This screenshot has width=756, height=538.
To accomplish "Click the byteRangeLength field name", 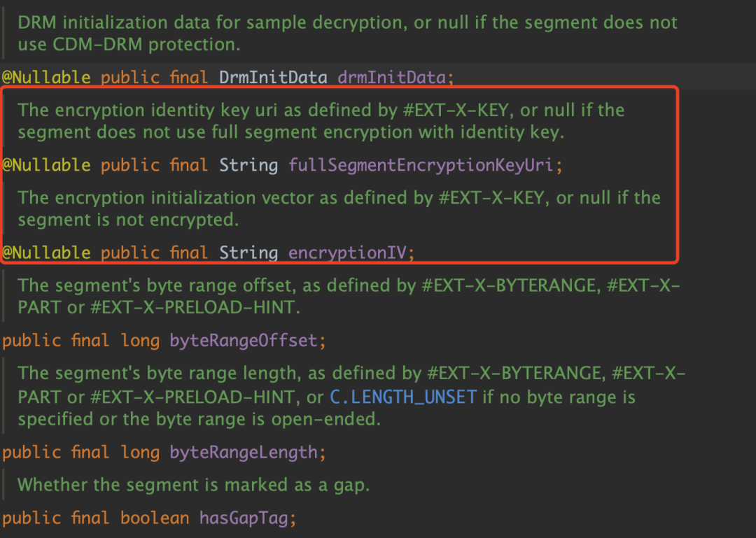I will 244,453.
